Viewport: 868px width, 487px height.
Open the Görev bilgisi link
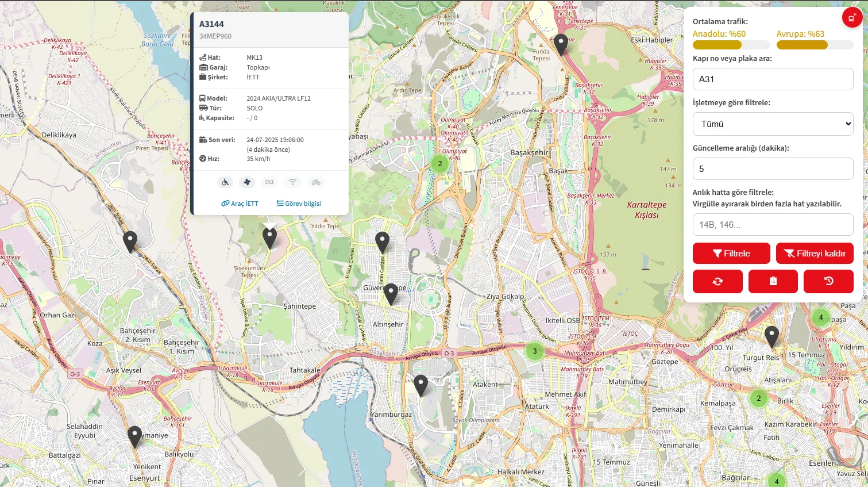click(299, 204)
